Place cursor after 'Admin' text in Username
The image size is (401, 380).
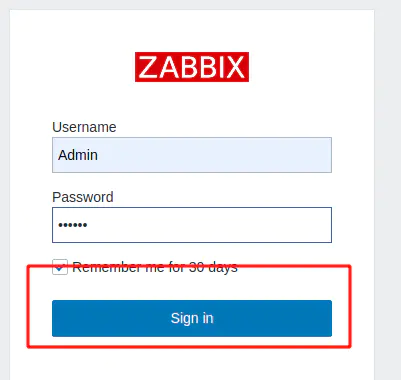99,155
